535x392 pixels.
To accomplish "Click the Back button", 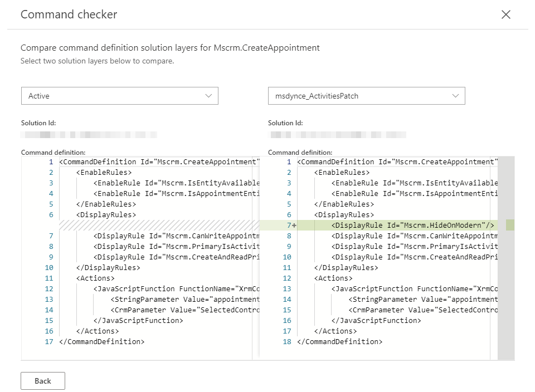I will (x=43, y=381).
